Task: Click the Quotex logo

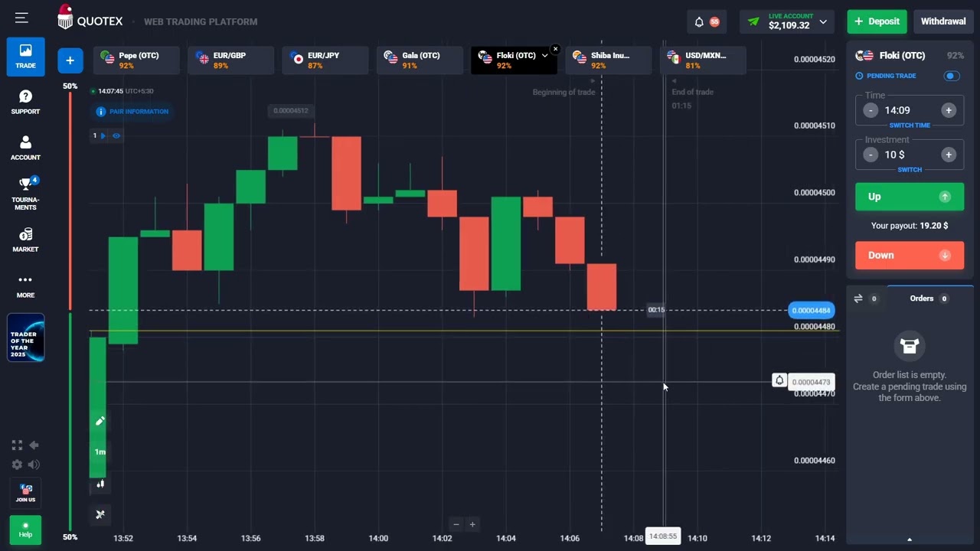Action: coord(90,18)
